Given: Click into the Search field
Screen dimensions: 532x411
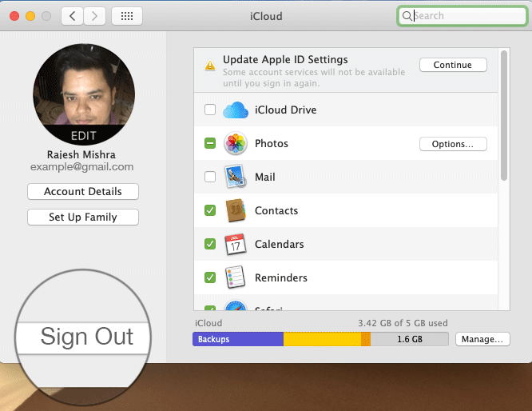Looking at the screenshot, I should tap(462, 16).
